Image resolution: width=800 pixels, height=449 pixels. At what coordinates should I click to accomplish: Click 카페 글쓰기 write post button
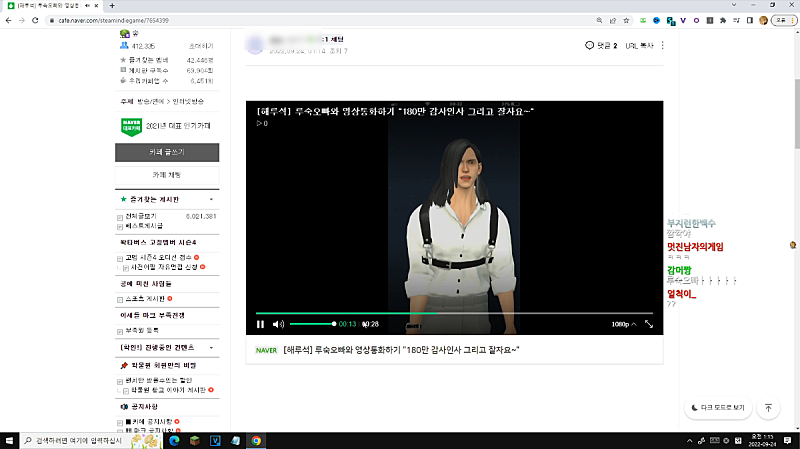point(167,152)
